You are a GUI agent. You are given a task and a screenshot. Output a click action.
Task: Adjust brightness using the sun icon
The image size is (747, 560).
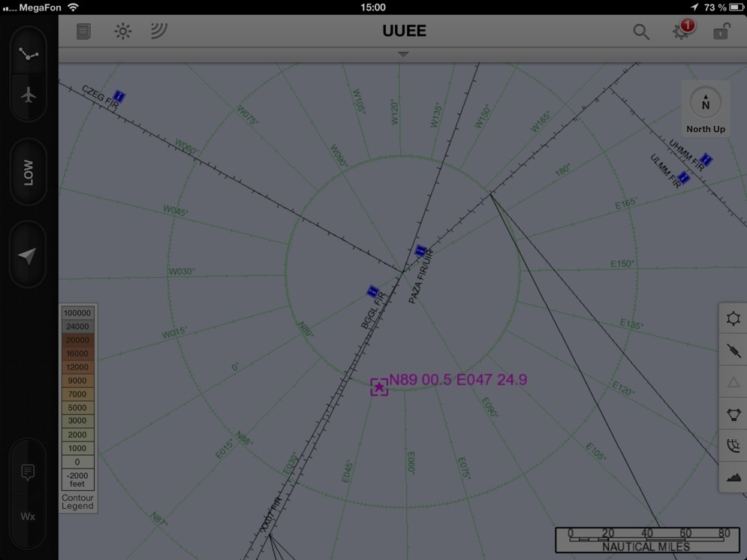[x=122, y=32]
